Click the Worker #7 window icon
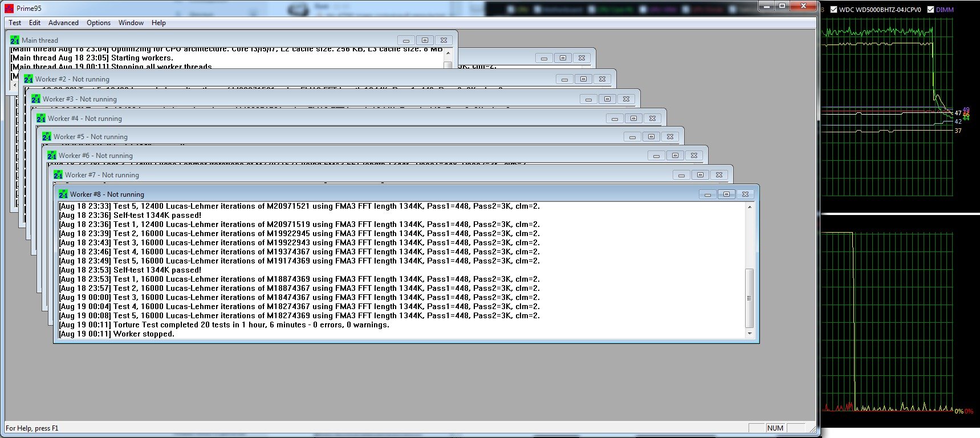 58,175
